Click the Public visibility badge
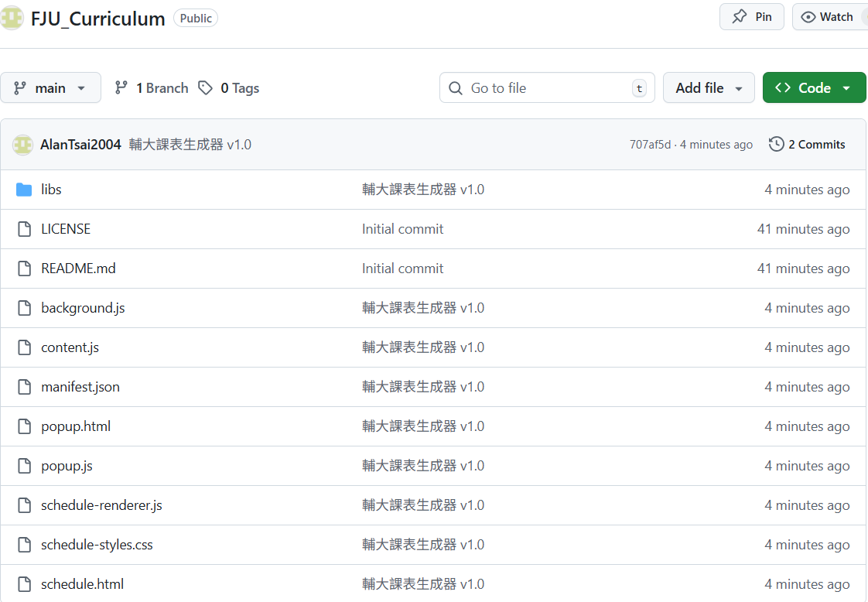This screenshot has height=602, width=868. tap(196, 19)
